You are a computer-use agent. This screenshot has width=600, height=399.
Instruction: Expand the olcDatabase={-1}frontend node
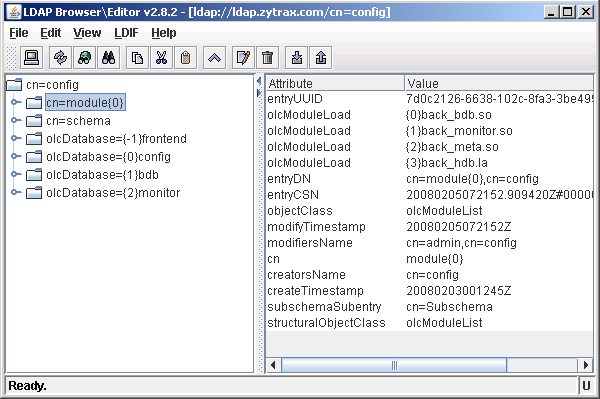click(x=15, y=138)
